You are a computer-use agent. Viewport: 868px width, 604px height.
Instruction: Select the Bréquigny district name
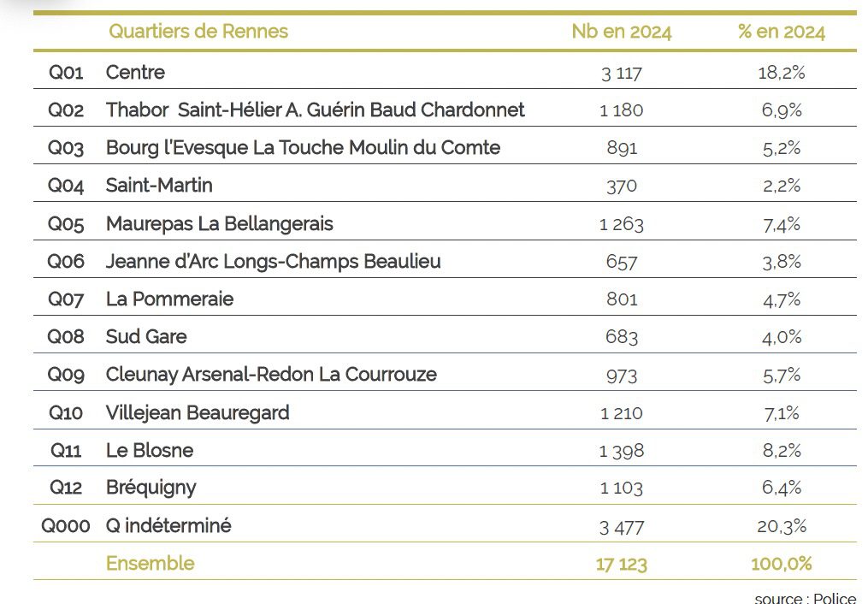coord(151,488)
